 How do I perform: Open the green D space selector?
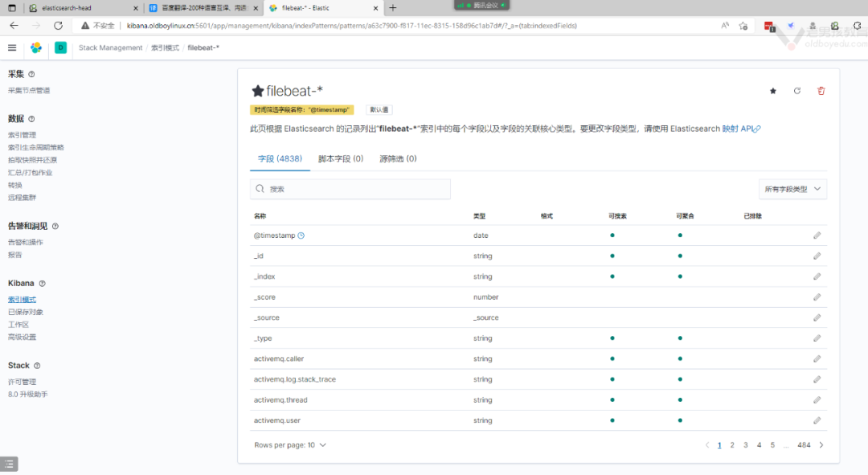click(x=60, y=47)
